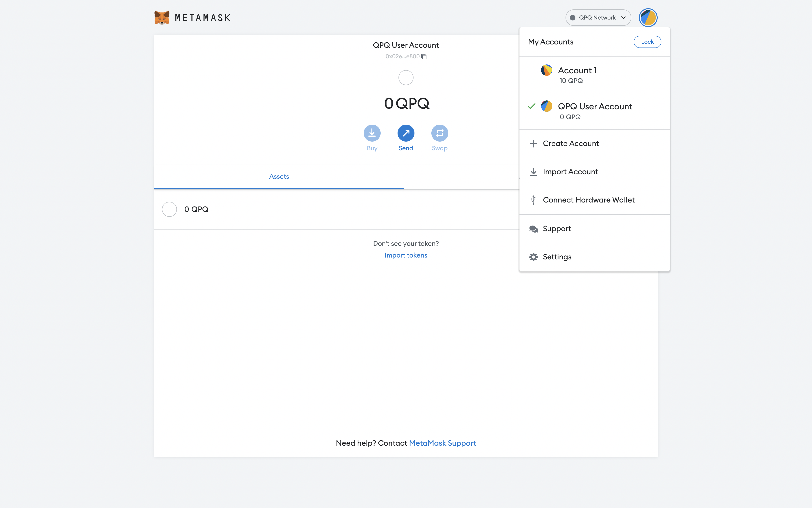
Task: Click the Don't see your token? text
Action: click(x=406, y=244)
